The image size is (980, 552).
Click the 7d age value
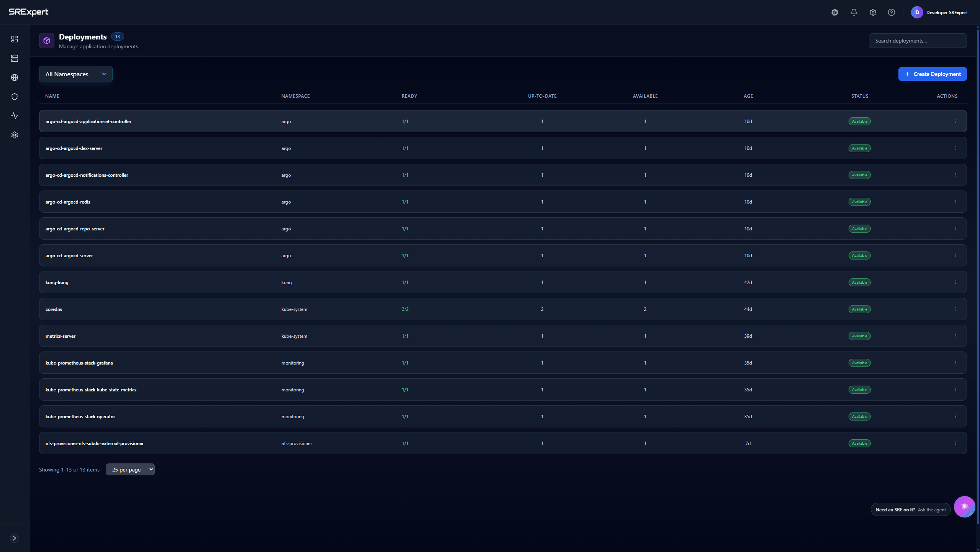coord(748,444)
